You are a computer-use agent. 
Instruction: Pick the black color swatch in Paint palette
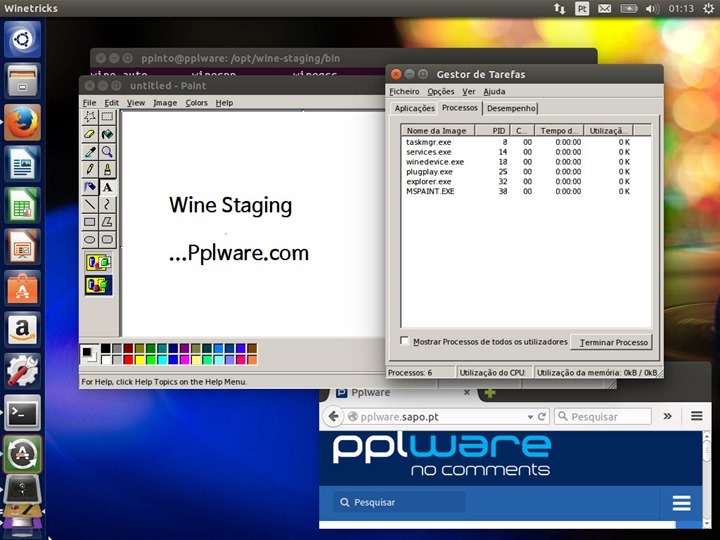click(106, 349)
